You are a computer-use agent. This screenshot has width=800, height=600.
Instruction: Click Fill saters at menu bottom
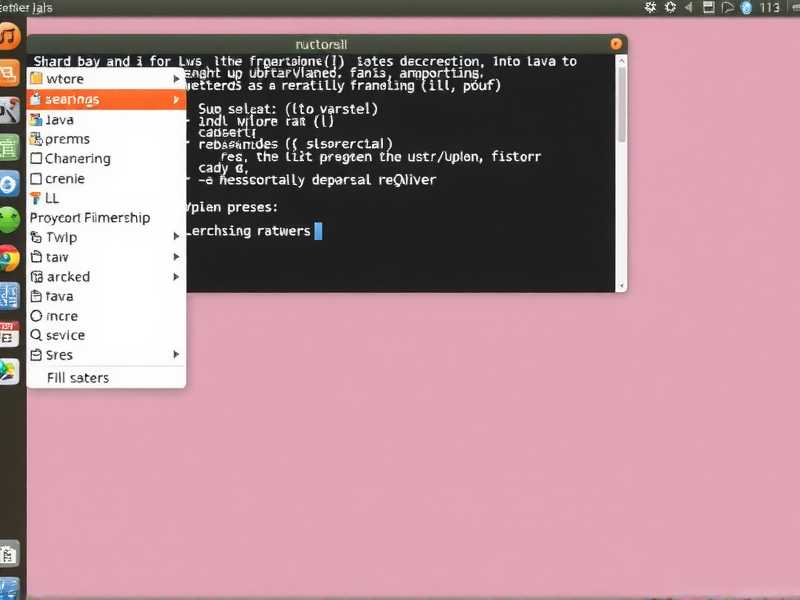pos(78,378)
